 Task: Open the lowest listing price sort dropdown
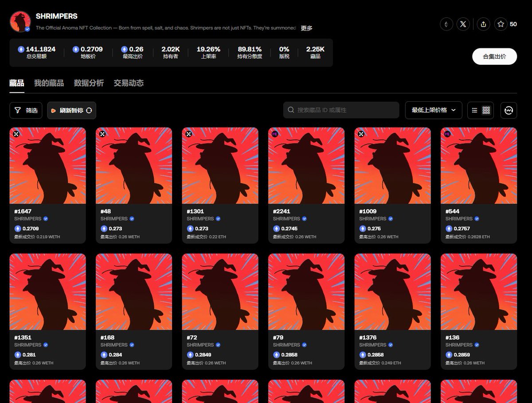point(434,110)
